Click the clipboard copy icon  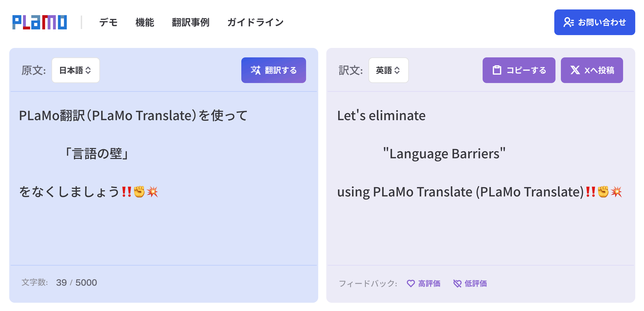pos(496,70)
